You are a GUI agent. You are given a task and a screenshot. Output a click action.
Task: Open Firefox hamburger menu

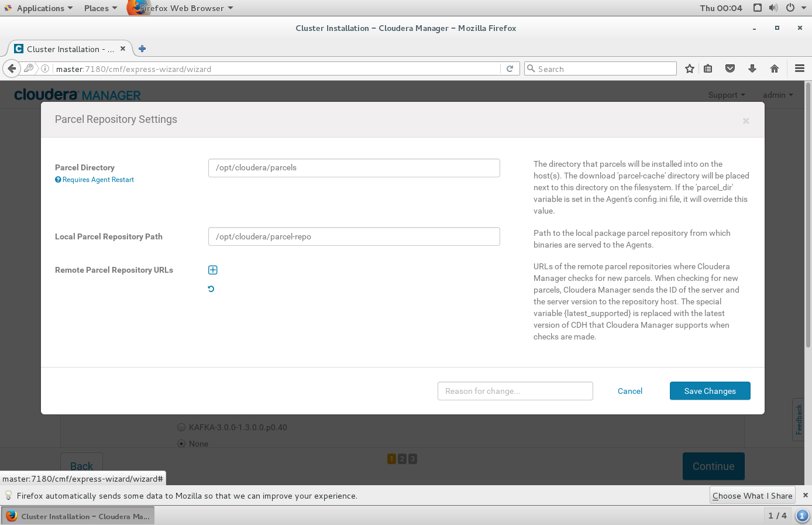coord(800,68)
